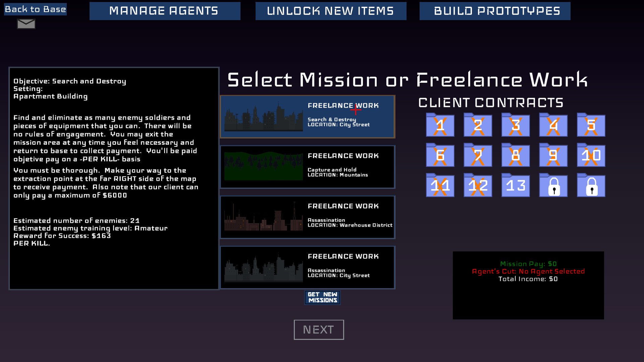Select client contract folder 11
644x362 pixels.
440,186
